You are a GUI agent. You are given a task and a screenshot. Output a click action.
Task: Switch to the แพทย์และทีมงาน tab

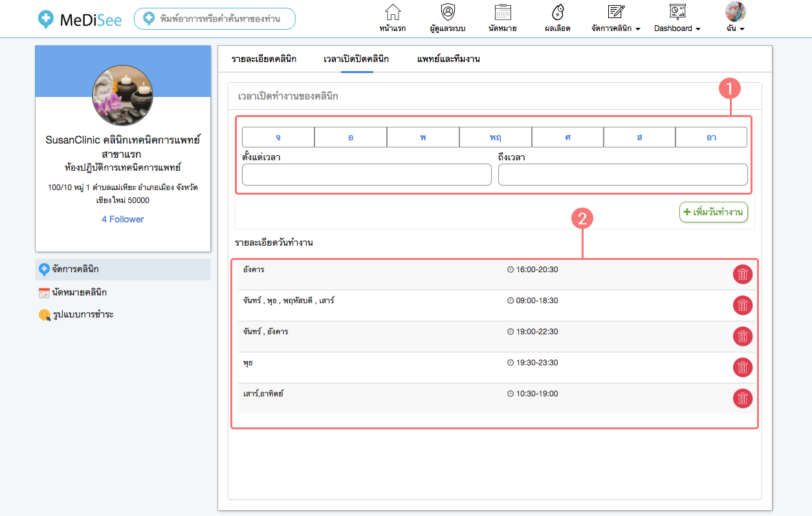pyautogui.click(x=448, y=59)
